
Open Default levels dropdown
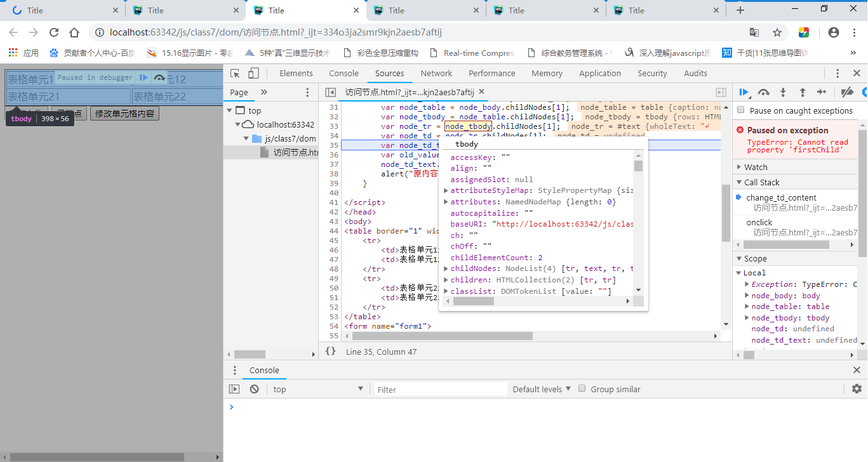tap(542, 389)
